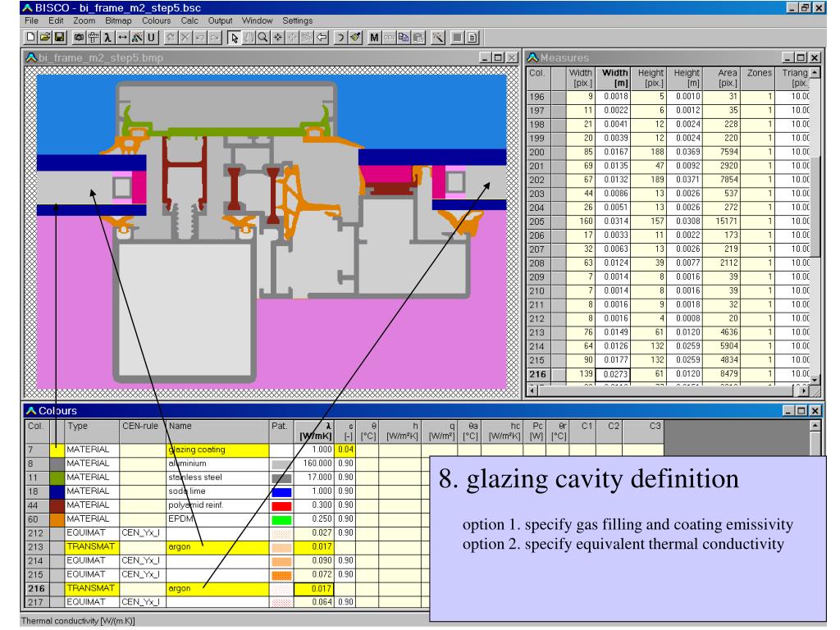
Task: Click the red pattern swatch of polyamid reinf.
Action: (282, 505)
